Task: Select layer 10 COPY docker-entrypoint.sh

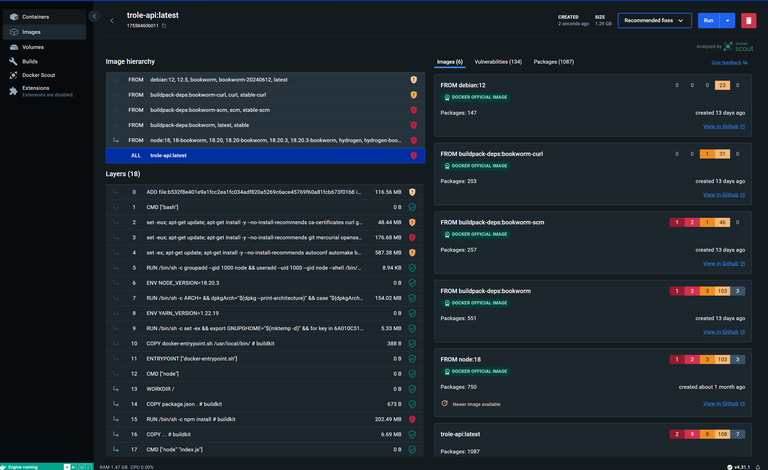Action: (x=265, y=344)
